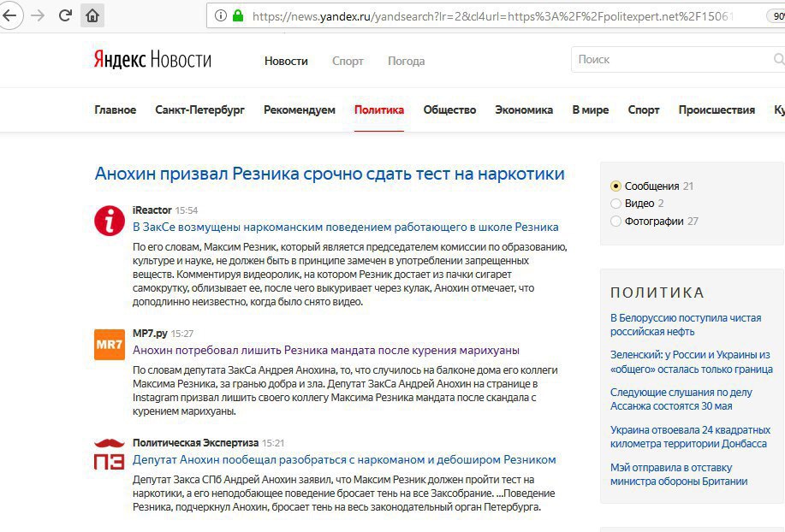Click the ПОЛИТИКА sidebar heading
Viewport: 785px width, 532px height.
pyautogui.click(x=657, y=293)
